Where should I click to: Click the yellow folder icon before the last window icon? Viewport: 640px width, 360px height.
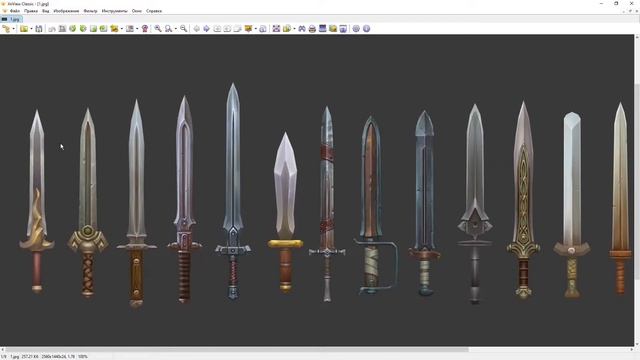pyautogui.click(x=333, y=29)
